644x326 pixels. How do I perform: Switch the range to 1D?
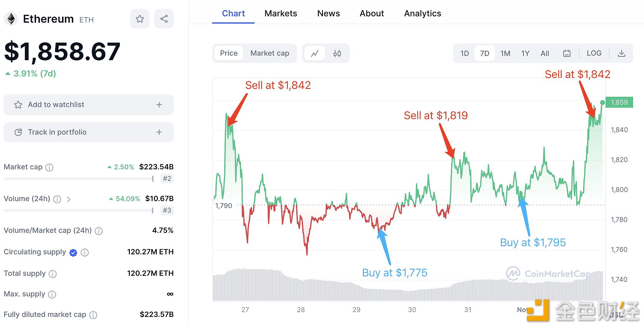465,54
